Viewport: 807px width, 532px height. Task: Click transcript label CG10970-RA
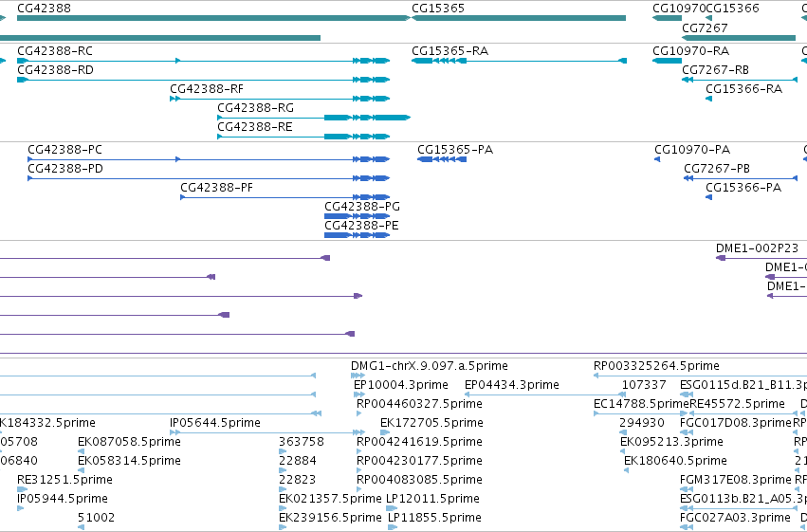coord(690,51)
